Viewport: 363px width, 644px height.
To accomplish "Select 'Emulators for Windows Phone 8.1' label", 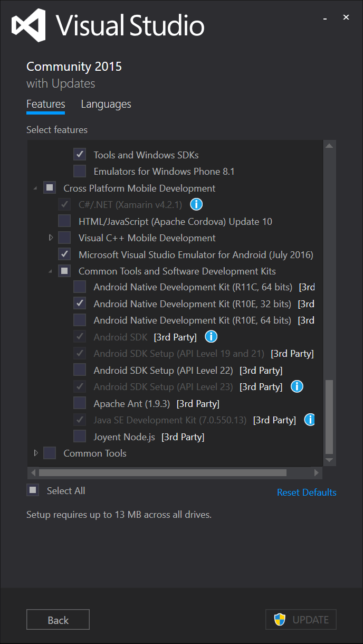I will tap(164, 172).
